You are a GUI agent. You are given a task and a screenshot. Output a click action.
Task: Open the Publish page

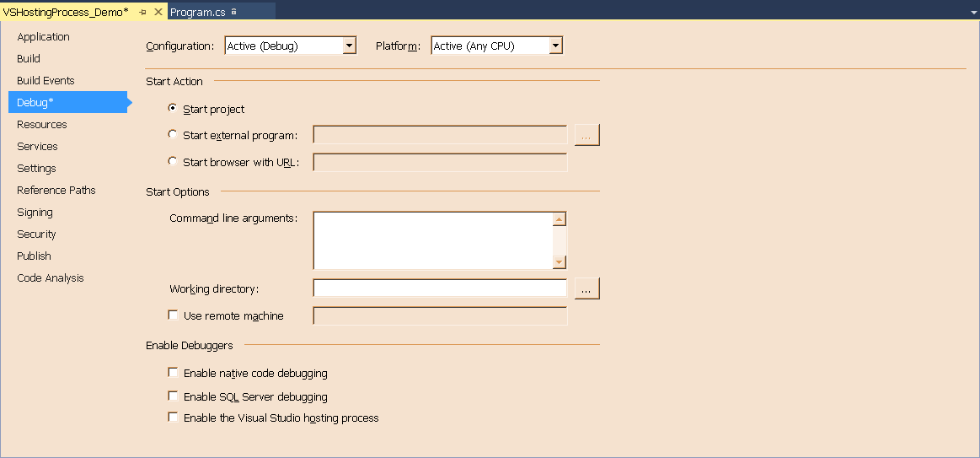click(35, 256)
